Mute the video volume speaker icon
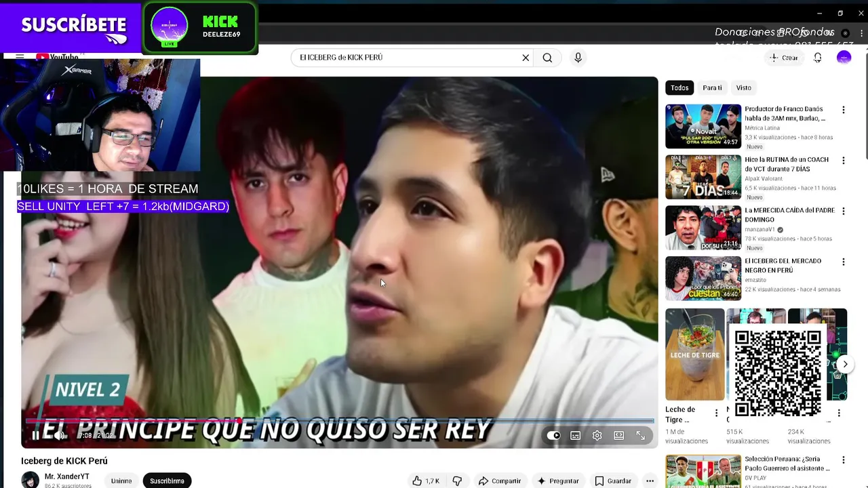Screen dimensions: 868x488 click(x=60, y=435)
